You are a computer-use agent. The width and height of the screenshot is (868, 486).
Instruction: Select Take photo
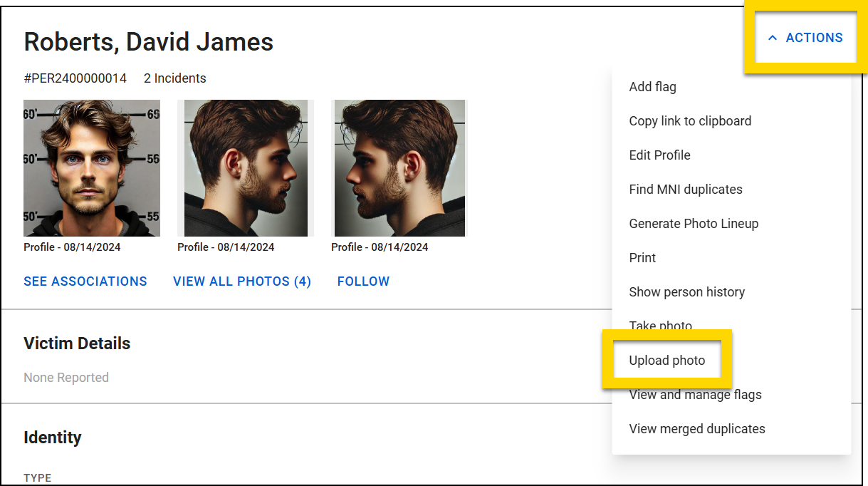660,325
